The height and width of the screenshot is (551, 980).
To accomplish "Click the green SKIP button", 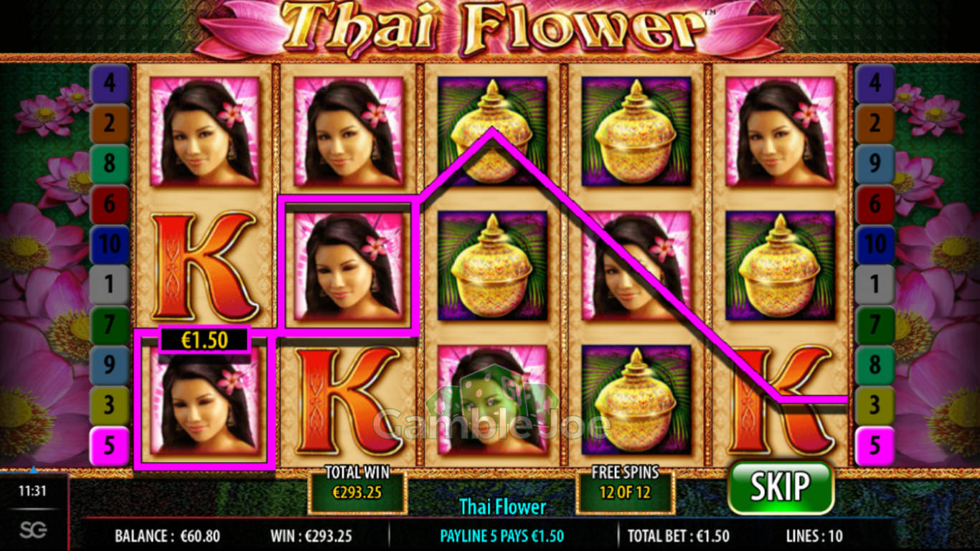I will (781, 487).
